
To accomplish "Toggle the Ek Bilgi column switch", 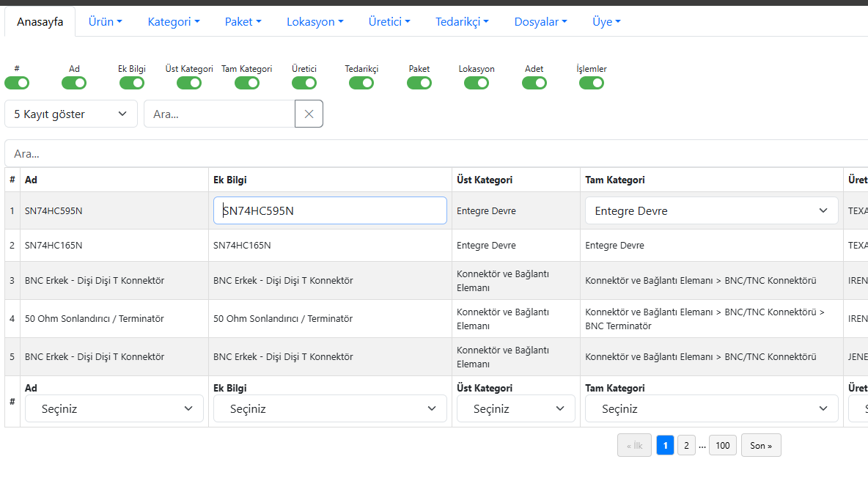I will pos(132,83).
